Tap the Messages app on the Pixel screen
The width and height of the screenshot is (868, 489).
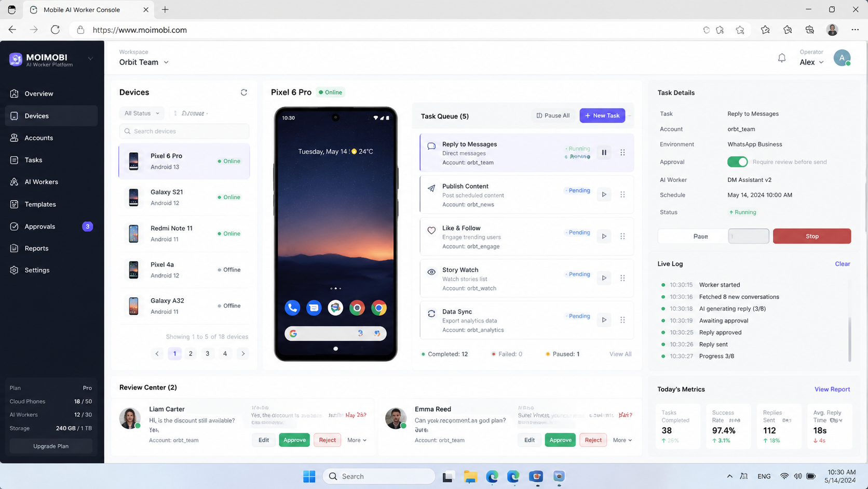[314, 308]
